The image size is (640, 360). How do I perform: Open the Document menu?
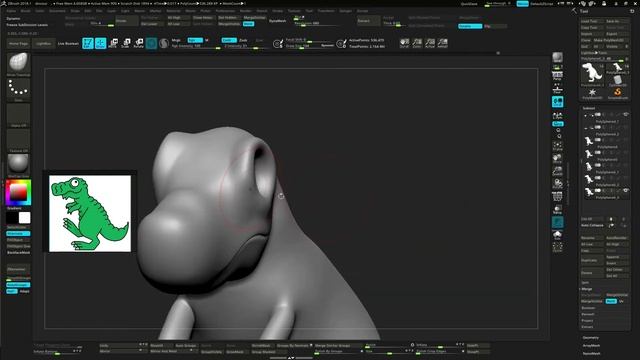pyautogui.click(x=57, y=11)
